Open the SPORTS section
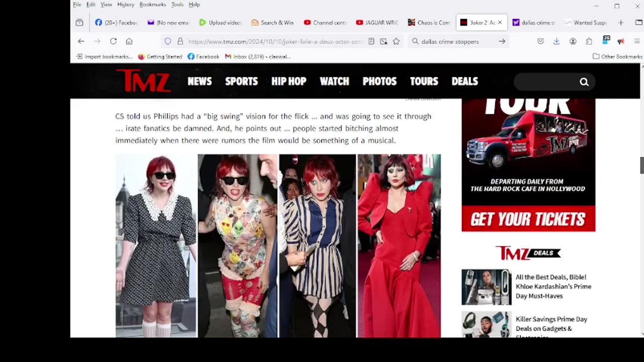 (242, 81)
